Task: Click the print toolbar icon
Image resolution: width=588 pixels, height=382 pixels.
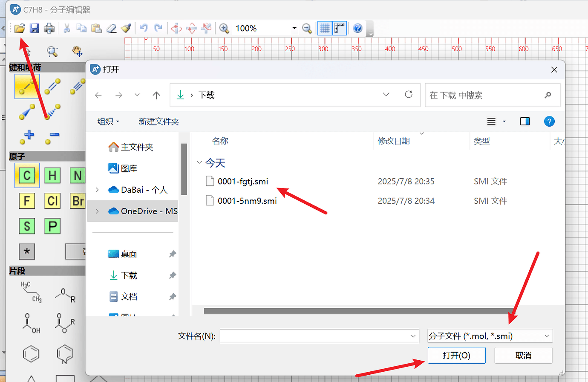Action: pos(49,28)
